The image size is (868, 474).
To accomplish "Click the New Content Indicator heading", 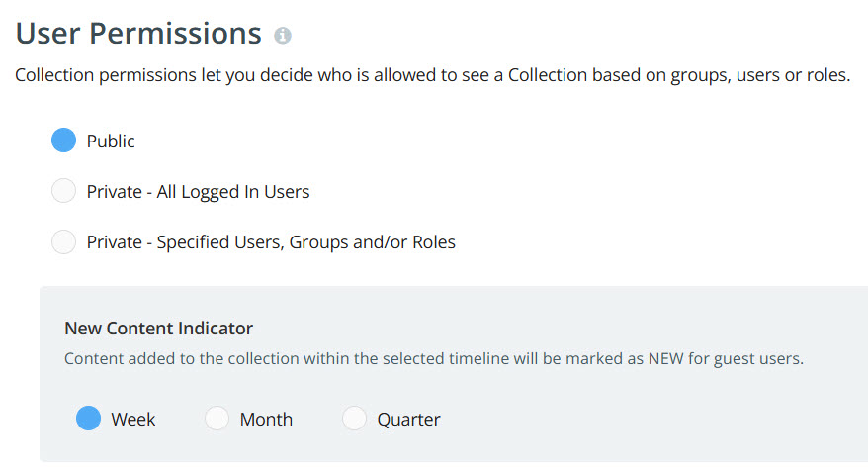I will coord(159,329).
